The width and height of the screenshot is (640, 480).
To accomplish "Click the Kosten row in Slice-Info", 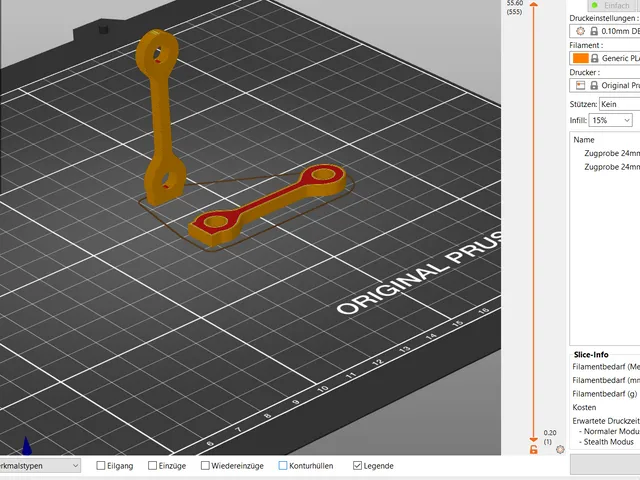I will point(584,407).
